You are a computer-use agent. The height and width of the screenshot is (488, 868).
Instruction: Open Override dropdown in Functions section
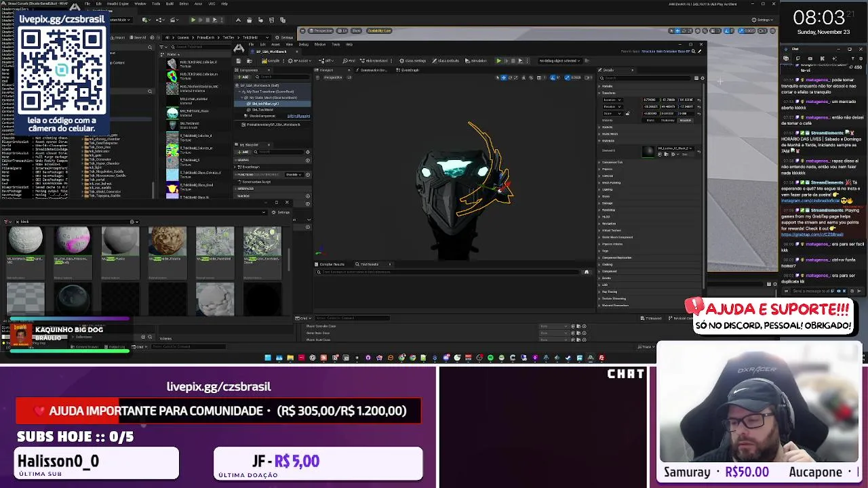coord(294,175)
